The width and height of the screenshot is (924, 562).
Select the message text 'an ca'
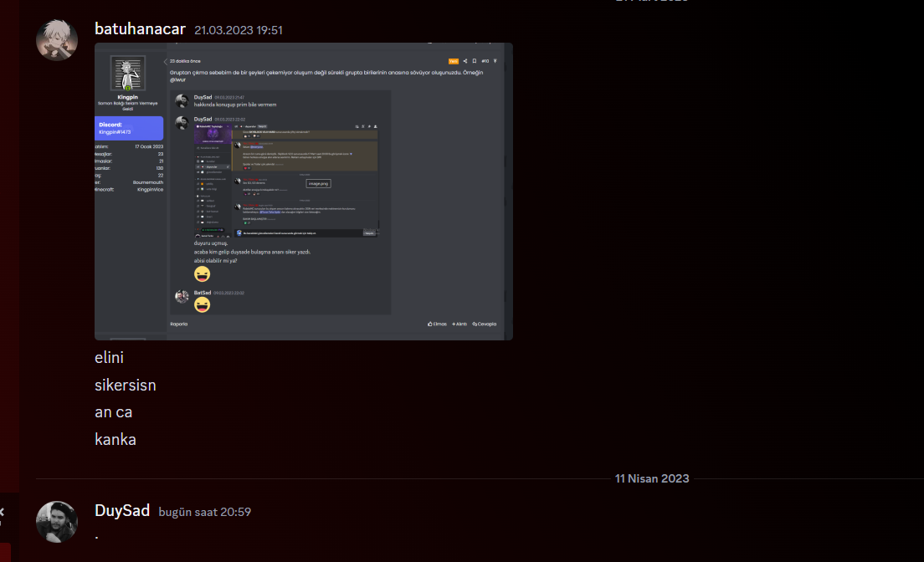[x=113, y=412]
